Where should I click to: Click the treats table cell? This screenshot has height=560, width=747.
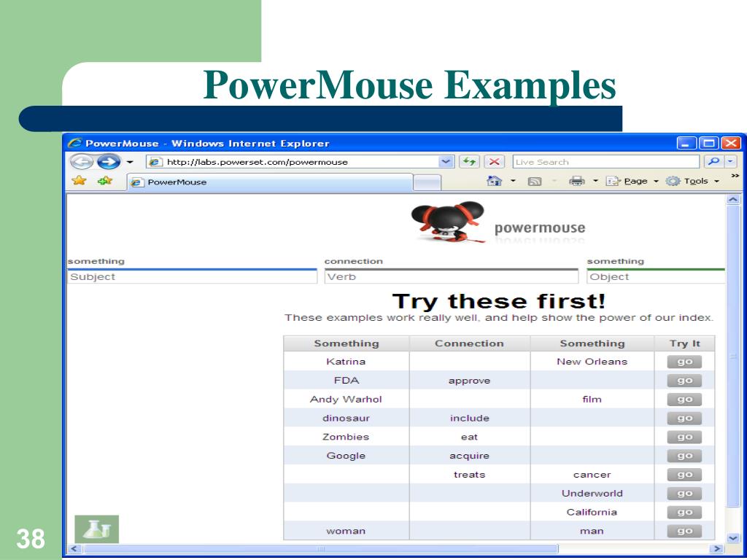tap(469, 474)
